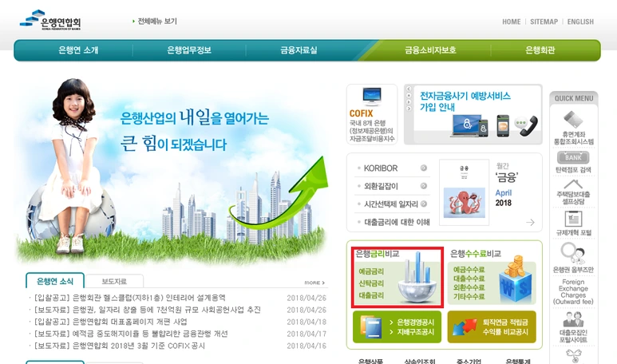Click MORE in the news section
This screenshot has height=364, width=617.
click(x=314, y=283)
